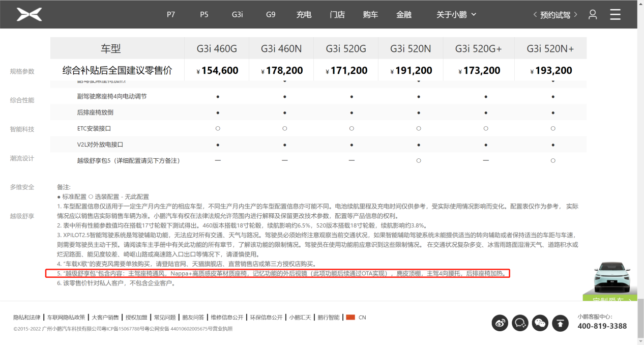Open the 隐私和法律 footer link
The height and width of the screenshot is (345, 644).
(27, 317)
